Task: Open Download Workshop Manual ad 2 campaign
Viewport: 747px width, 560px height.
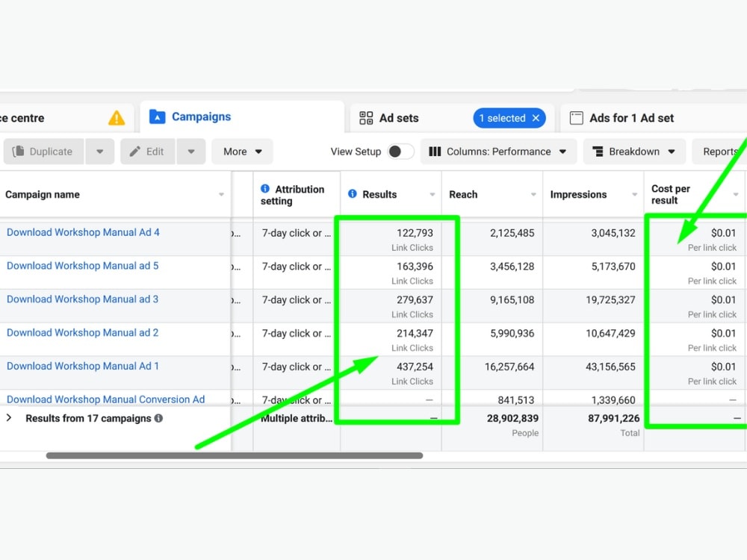Action: (x=82, y=332)
